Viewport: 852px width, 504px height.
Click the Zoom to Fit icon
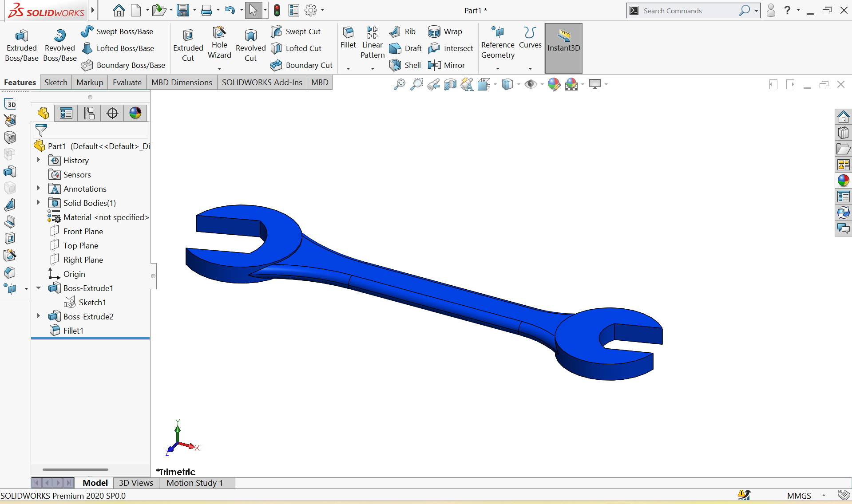pos(399,84)
